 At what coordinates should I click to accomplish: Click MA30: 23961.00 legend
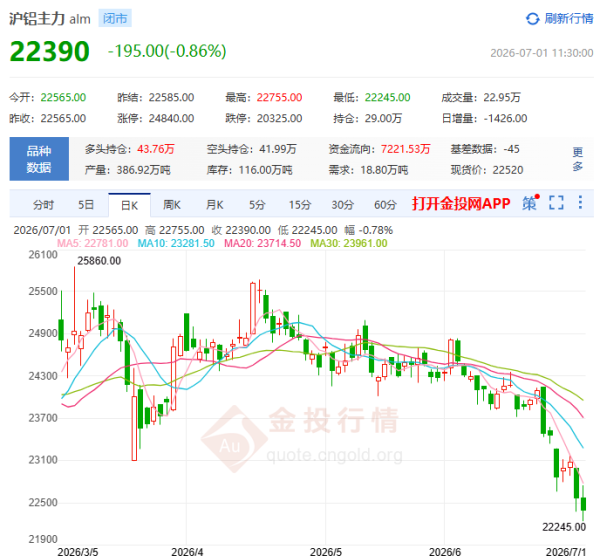349,243
